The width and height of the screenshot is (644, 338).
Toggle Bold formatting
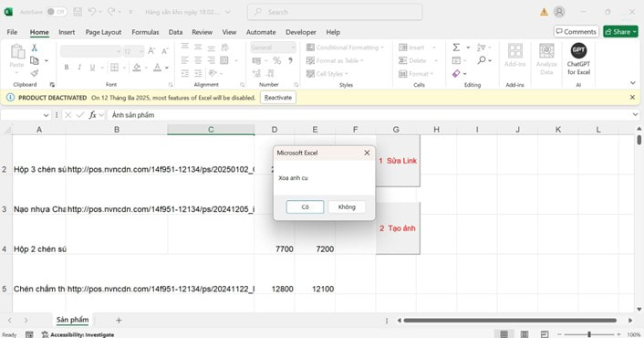click(x=66, y=67)
